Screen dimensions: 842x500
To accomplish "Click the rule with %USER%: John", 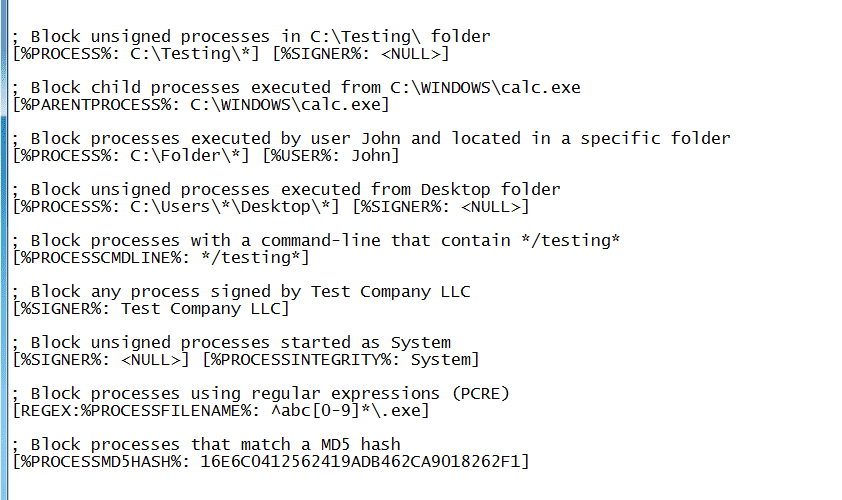I will [x=206, y=156].
